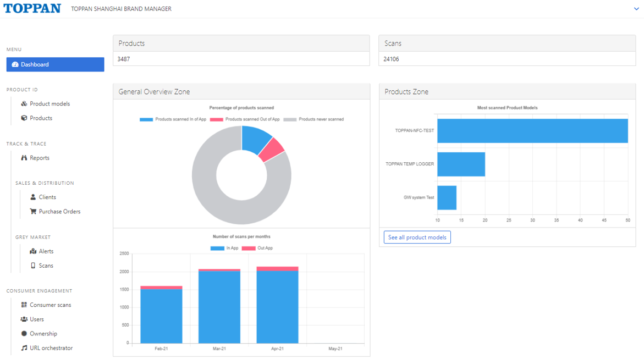Click the Product models cubes icon
This screenshot has width=644, height=364.
(24, 104)
